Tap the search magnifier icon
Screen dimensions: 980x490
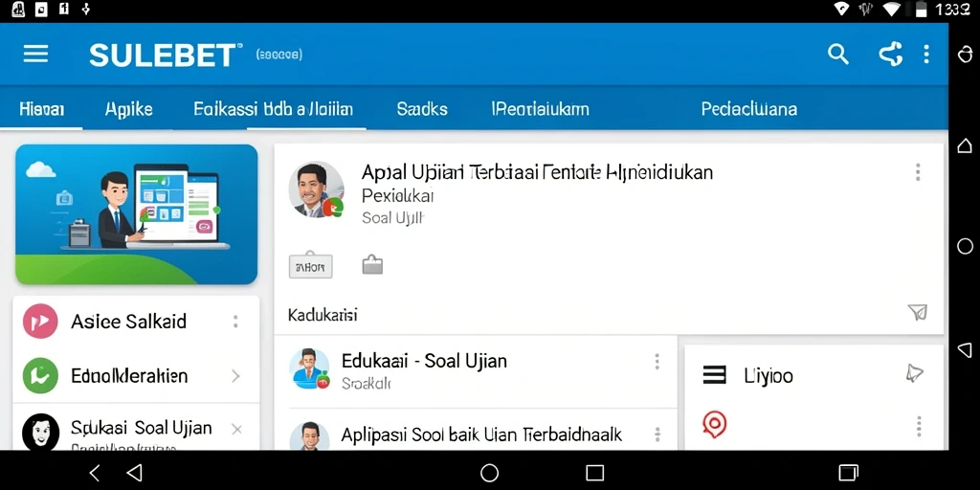(x=838, y=55)
